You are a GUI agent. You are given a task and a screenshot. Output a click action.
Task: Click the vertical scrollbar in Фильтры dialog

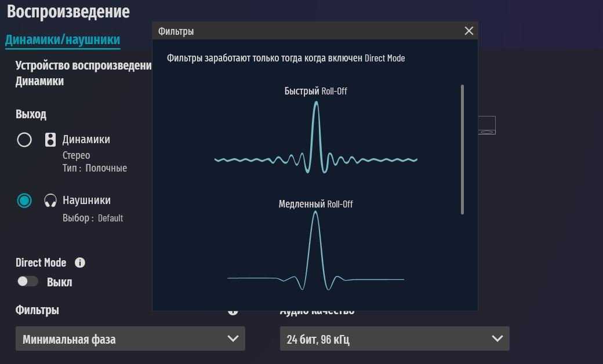click(462, 150)
